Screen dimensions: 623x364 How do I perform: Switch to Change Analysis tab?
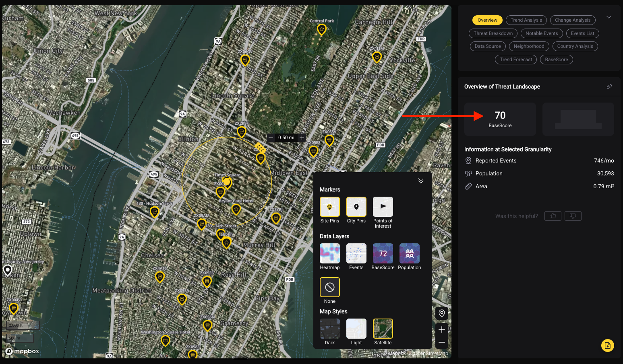pyautogui.click(x=573, y=20)
